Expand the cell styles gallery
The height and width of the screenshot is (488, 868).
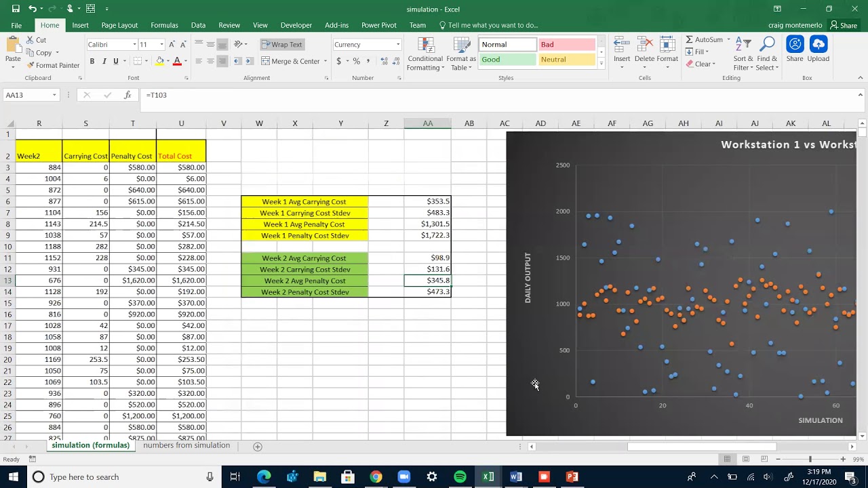tap(601, 64)
